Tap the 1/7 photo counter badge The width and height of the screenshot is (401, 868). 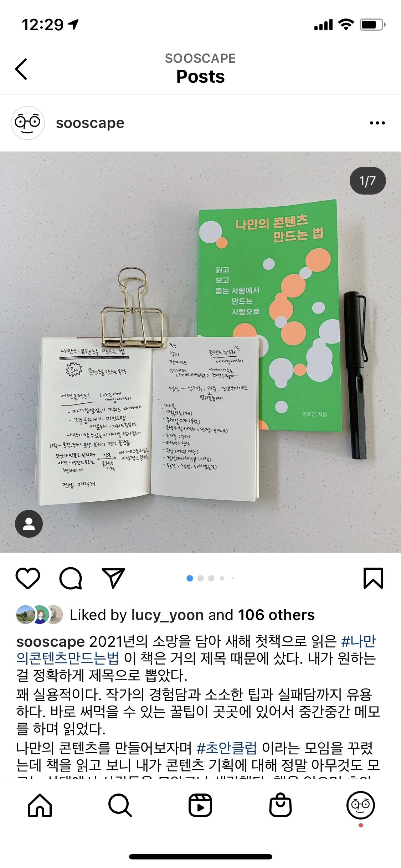point(367,181)
